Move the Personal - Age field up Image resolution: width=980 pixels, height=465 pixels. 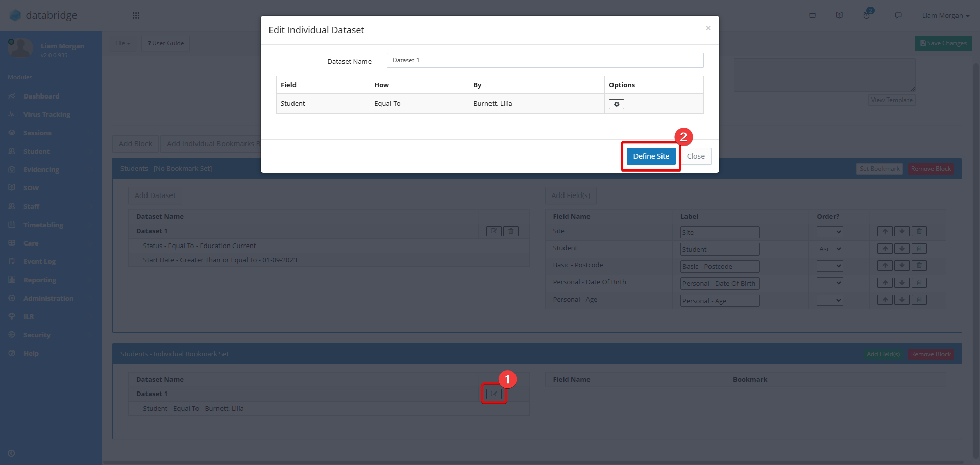pos(885,300)
